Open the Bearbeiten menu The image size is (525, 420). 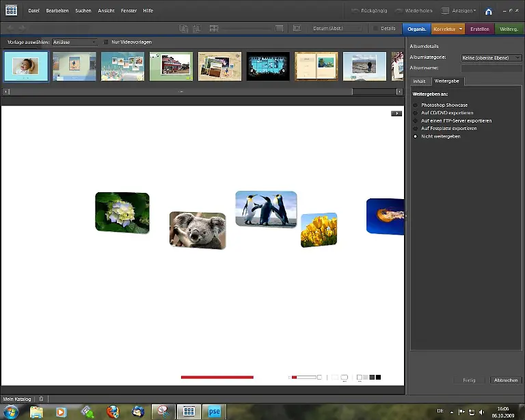(x=57, y=11)
